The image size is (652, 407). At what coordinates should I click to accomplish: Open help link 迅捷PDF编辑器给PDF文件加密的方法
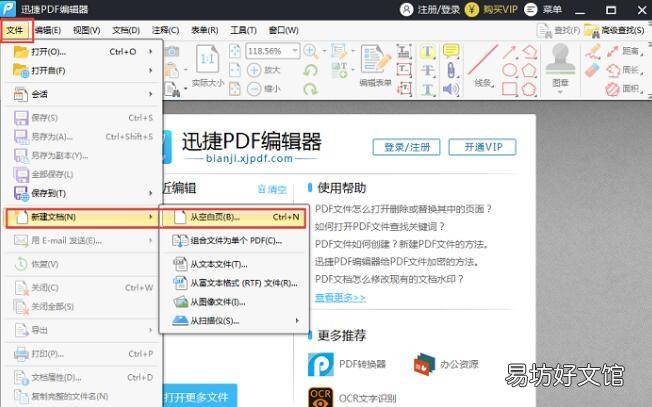(x=397, y=262)
